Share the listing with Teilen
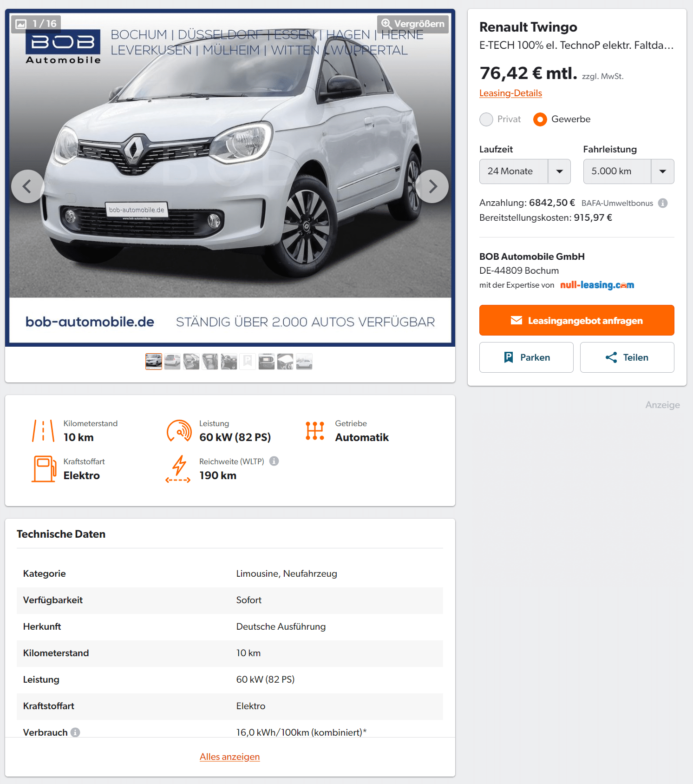Viewport: 693px width, 784px height. pos(627,357)
